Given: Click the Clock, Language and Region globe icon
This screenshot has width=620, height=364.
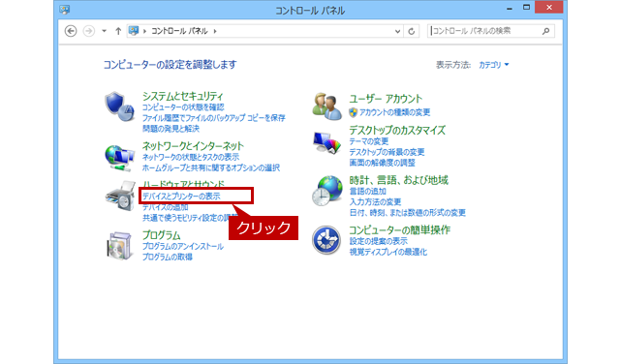Looking at the screenshot, I should [327, 191].
